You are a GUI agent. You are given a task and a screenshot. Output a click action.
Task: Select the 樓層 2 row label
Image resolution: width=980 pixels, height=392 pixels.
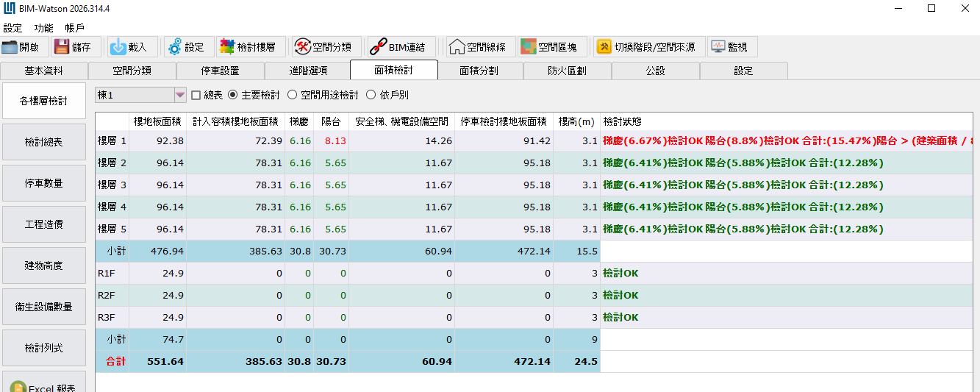click(112, 163)
